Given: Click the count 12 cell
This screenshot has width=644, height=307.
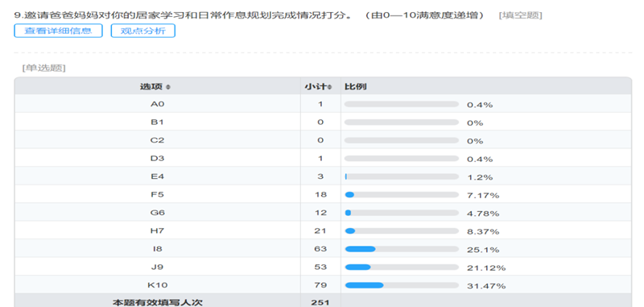Looking at the screenshot, I should tap(320, 213).
